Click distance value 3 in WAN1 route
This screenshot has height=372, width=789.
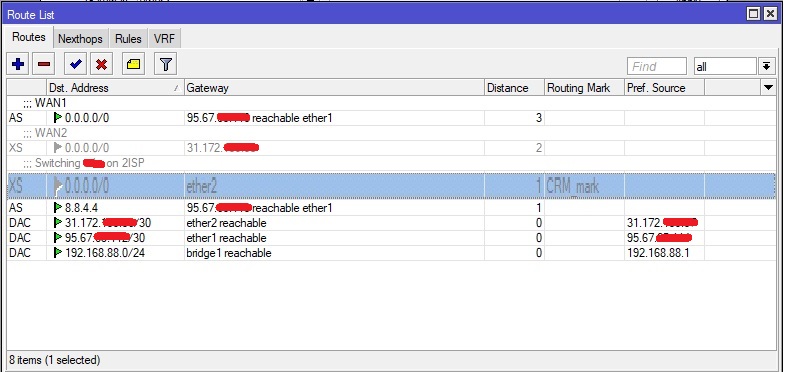point(539,118)
